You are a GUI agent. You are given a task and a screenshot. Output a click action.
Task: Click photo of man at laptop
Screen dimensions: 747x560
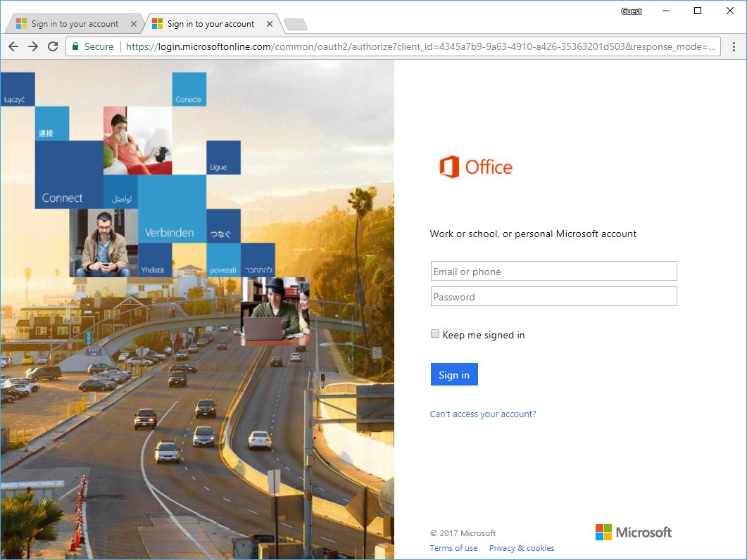(275, 312)
